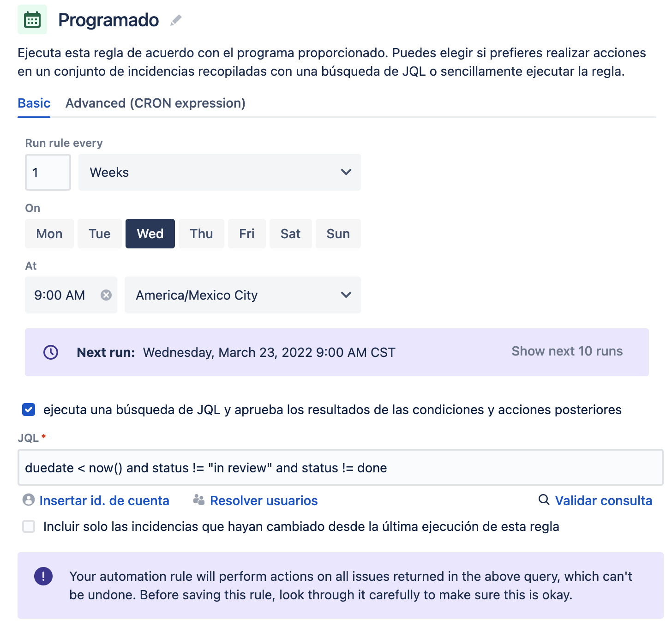The width and height of the screenshot is (672, 627).
Task: Click the exclamation warning icon
Action: [x=43, y=576]
